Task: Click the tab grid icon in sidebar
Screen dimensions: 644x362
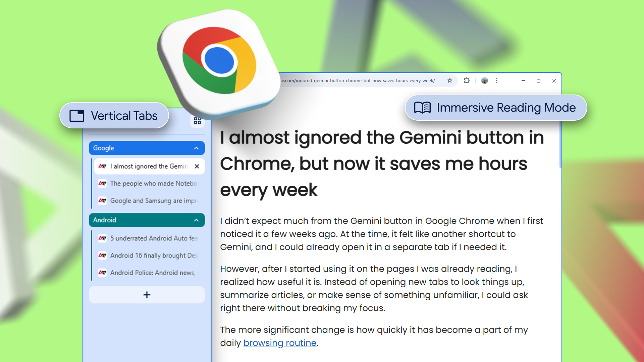Action: tap(197, 121)
